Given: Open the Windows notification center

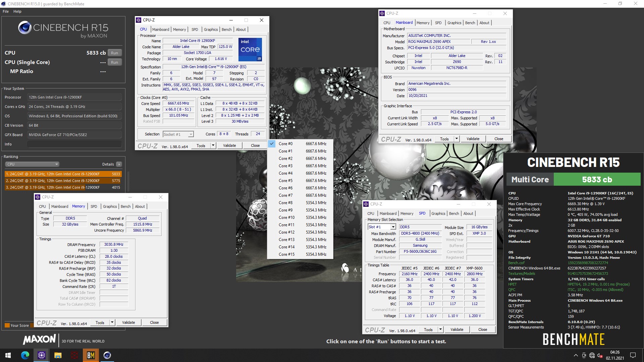Looking at the screenshot, I should pos(633,355).
